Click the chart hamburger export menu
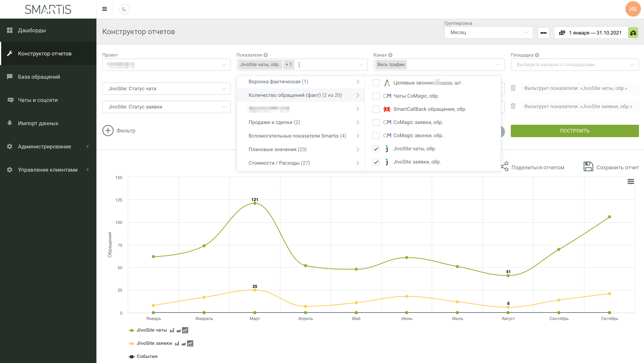644x363 pixels. coord(630,181)
